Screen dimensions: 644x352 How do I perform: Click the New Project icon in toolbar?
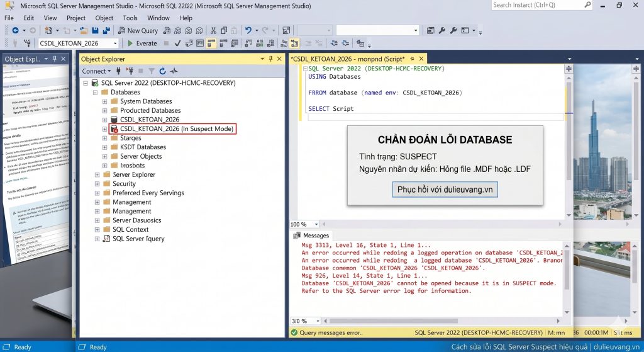48,30
